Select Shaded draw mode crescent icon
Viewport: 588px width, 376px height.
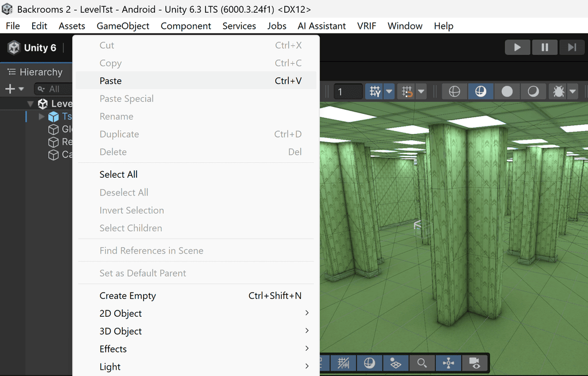click(x=533, y=91)
